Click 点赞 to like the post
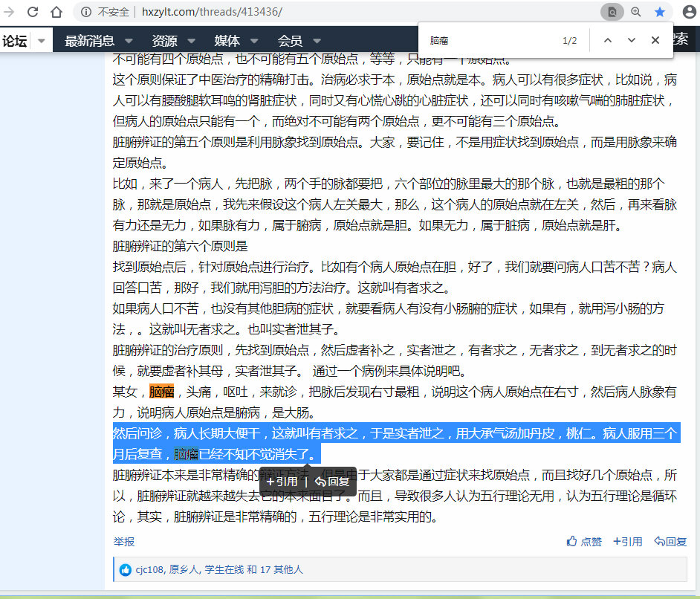 point(584,542)
